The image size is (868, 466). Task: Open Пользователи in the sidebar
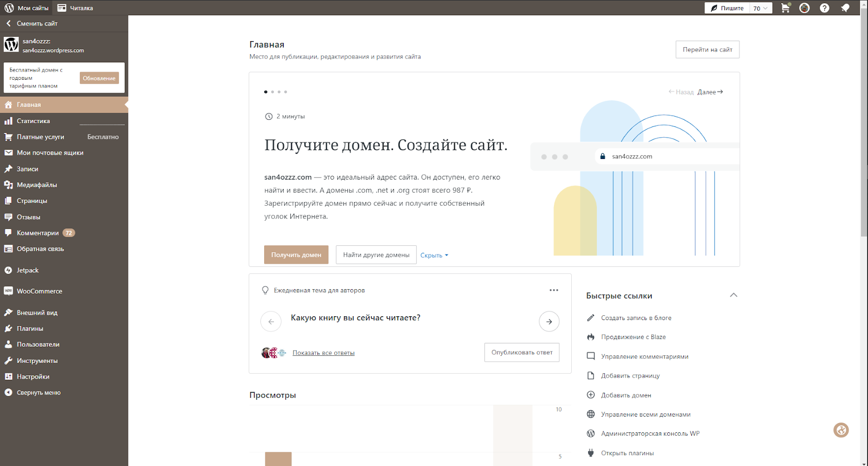(x=64, y=344)
